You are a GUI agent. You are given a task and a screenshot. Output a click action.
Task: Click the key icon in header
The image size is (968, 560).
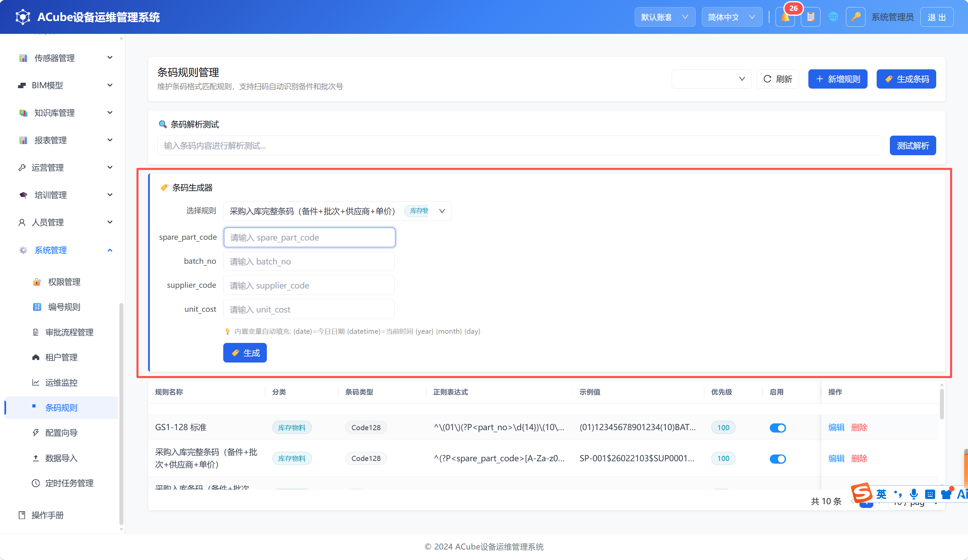coord(855,17)
